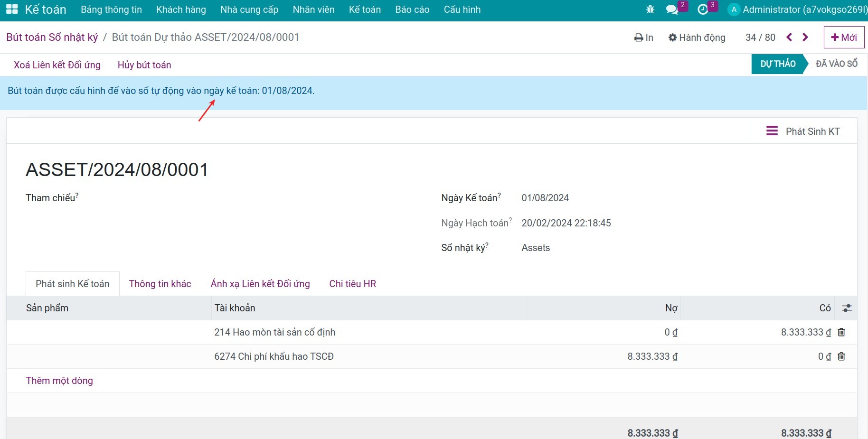Open Bảng thông tin menu
The image size is (868, 439).
coord(111,9)
